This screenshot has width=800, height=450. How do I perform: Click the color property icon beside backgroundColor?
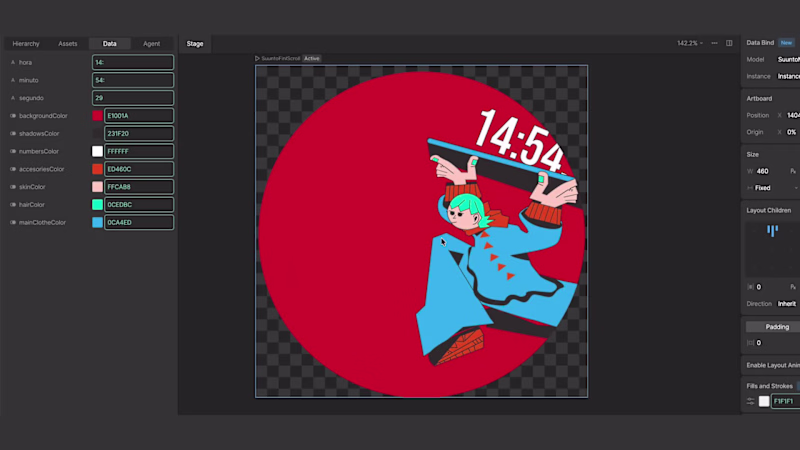(13, 116)
